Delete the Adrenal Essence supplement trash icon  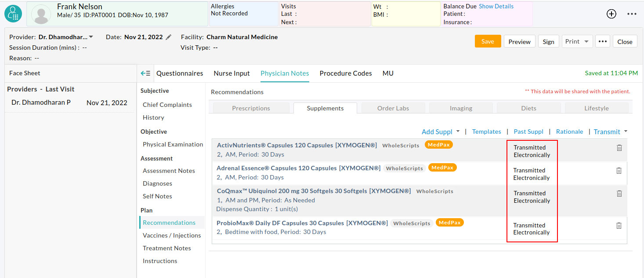click(619, 171)
